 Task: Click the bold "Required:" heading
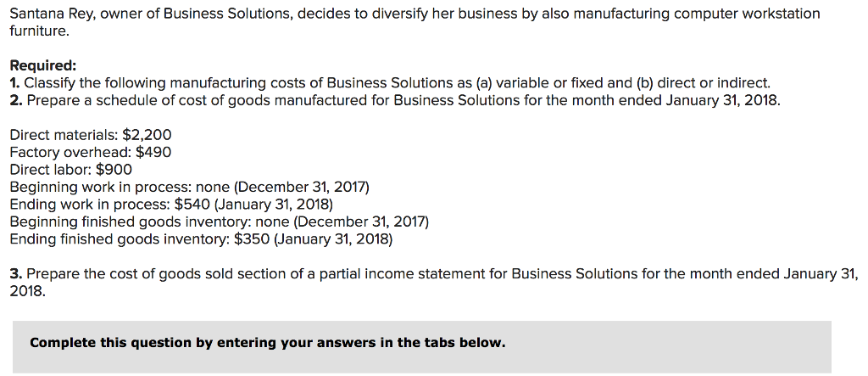coord(43,66)
